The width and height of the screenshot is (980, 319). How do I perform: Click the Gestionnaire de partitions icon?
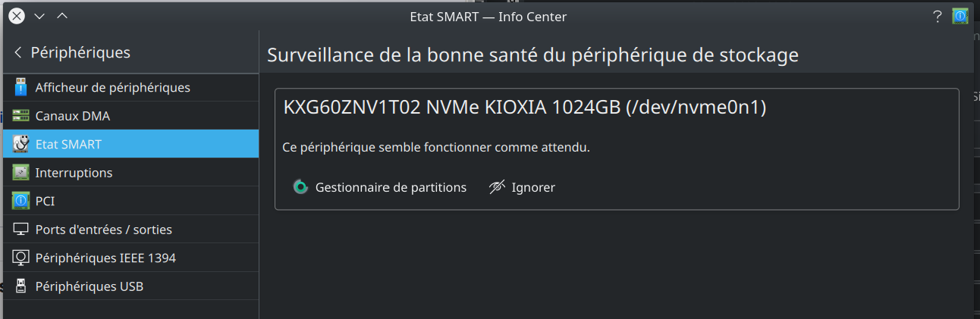(300, 187)
